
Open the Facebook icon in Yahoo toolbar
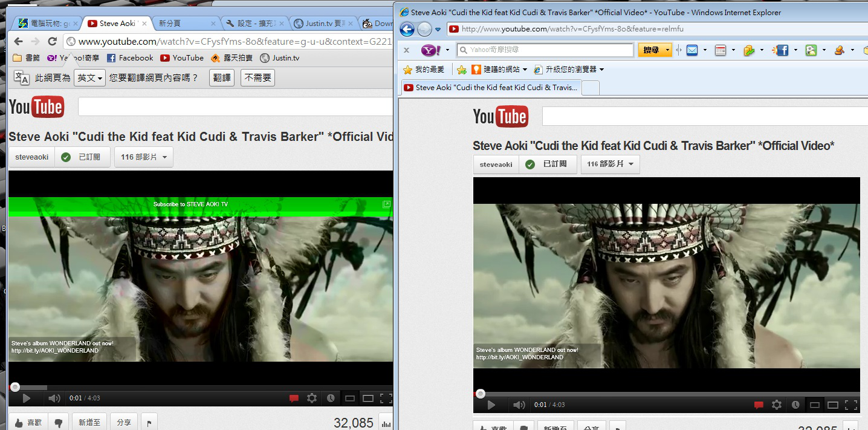tap(782, 50)
